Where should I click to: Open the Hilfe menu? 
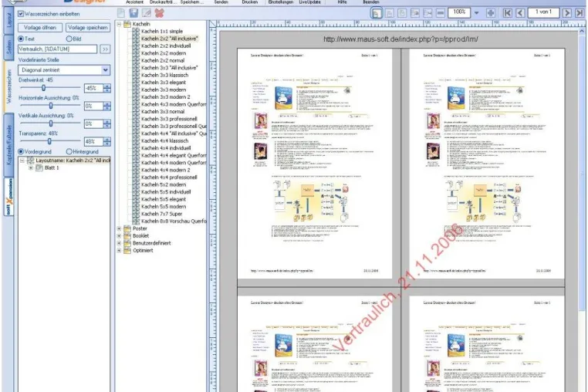point(342,2)
